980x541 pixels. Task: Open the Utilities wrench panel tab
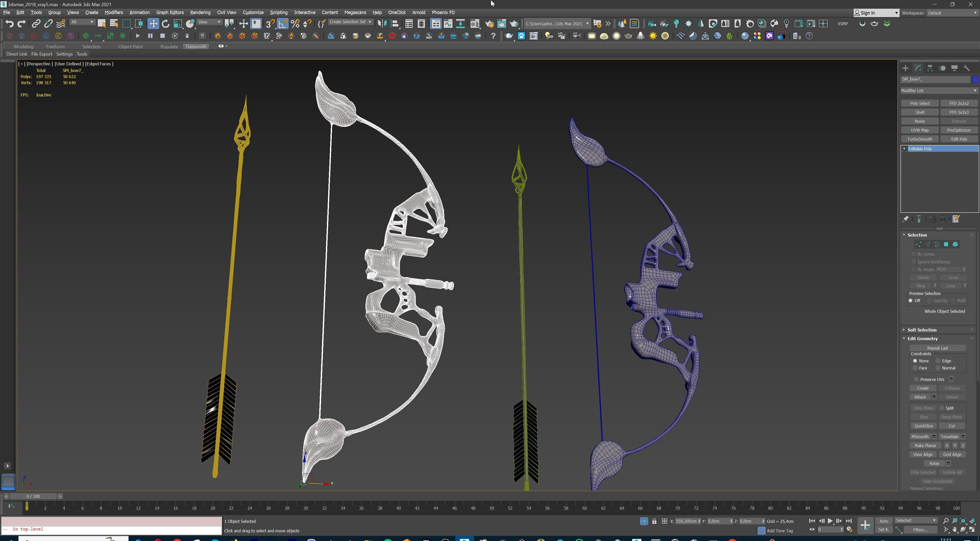click(966, 68)
